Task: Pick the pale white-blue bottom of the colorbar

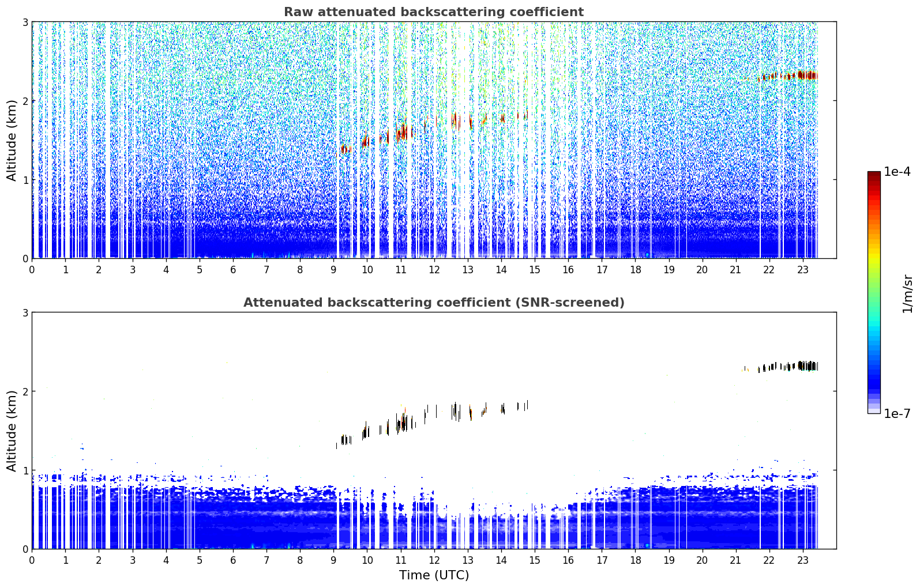Action: point(873,410)
